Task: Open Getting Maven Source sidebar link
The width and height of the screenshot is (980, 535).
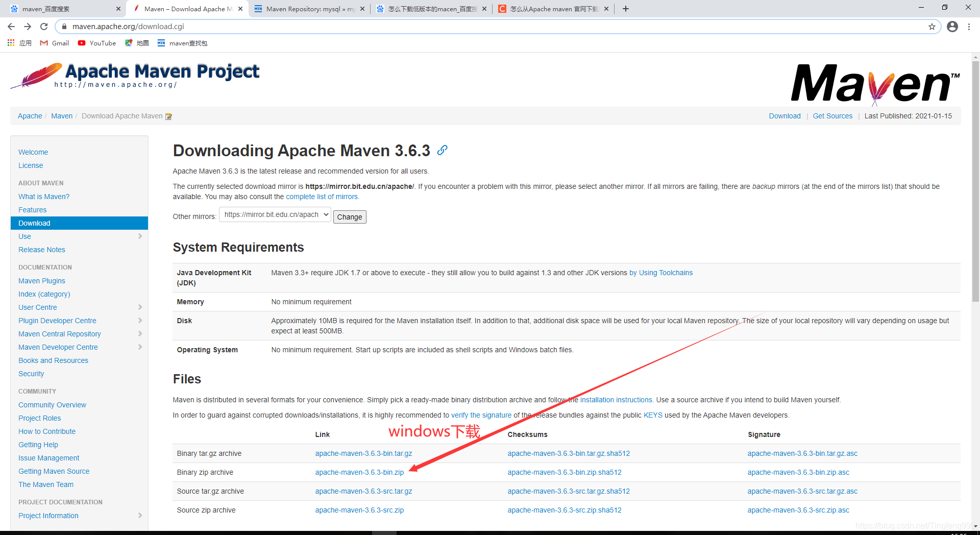Action: point(54,471)
